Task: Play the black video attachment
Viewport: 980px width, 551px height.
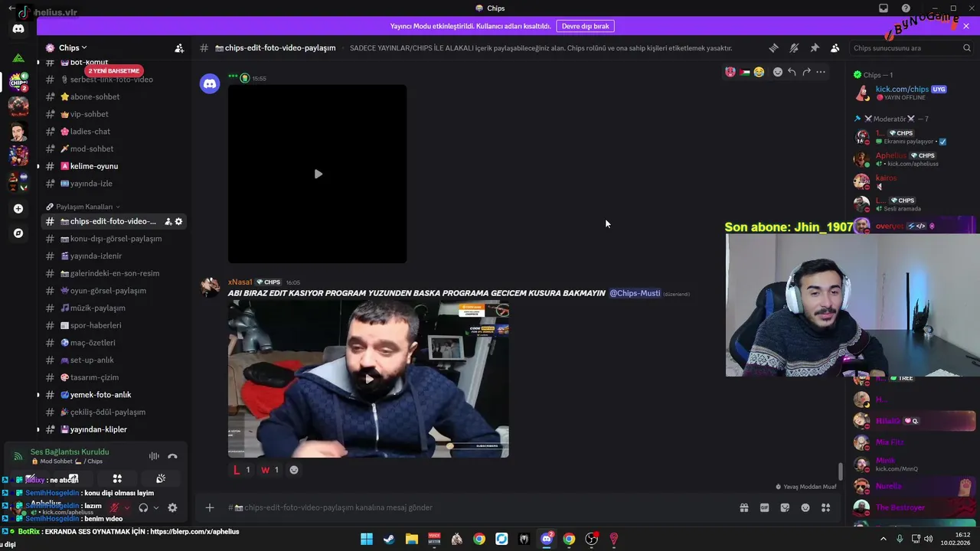Action: (318, 174)
